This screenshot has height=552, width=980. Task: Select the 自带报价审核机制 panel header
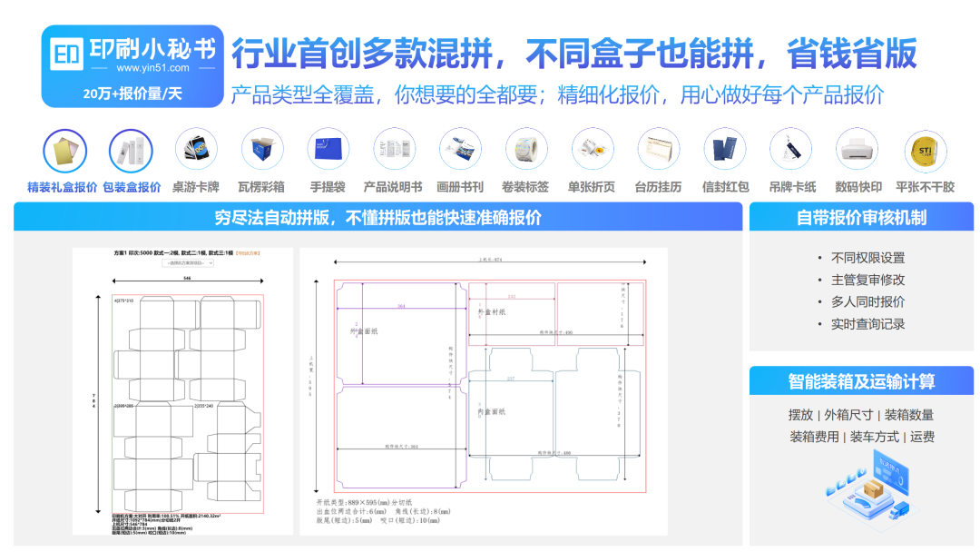tap(860, 217)
